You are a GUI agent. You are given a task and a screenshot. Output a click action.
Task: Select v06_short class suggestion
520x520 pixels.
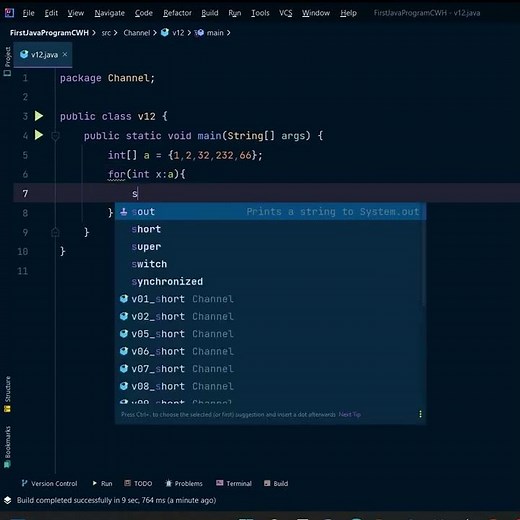tap(270, 351)
